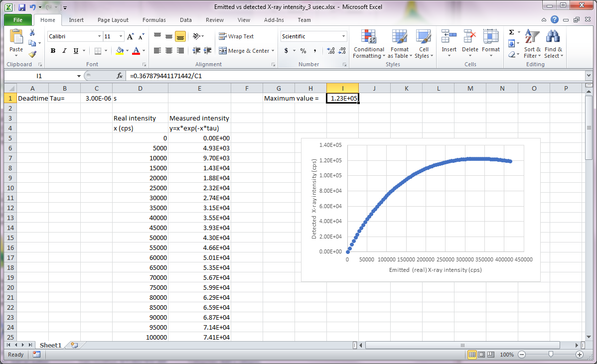The image size is (597, 364).
Task: Select the Sheet1 worksheet tab
Action: [50, 345]
